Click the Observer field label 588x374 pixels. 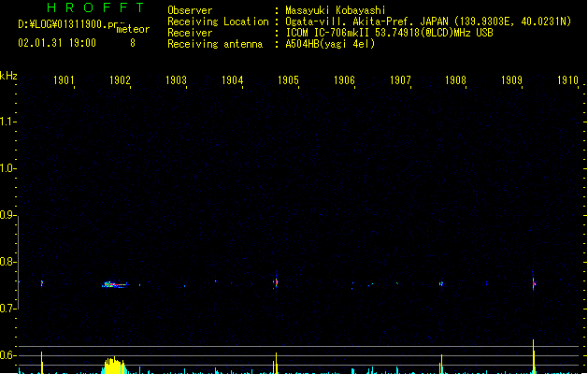190,10
